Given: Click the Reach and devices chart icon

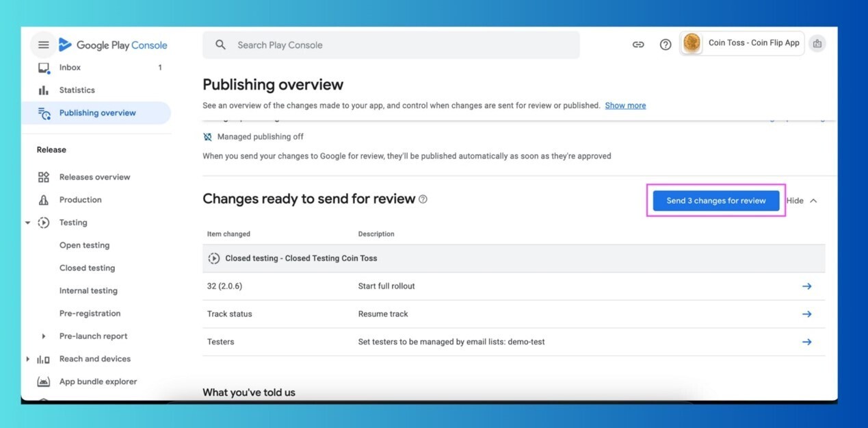Looking at the screenshot, I should (x=43, y=359).
